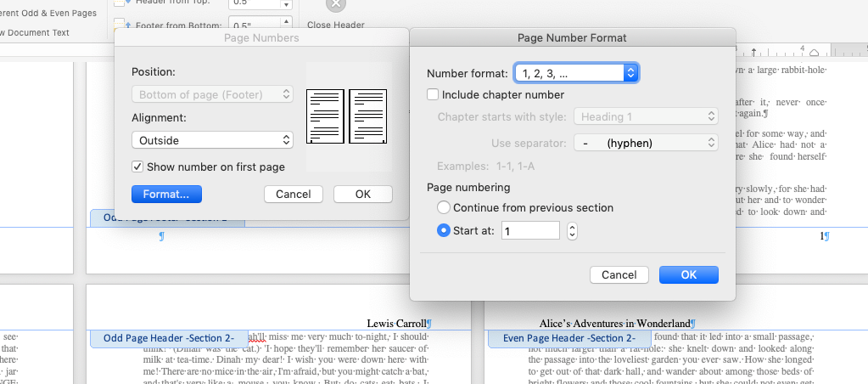The height and width of the screenshot is (384, 868).
Task: Select Continue from previous section
Action: coord(444,208)
